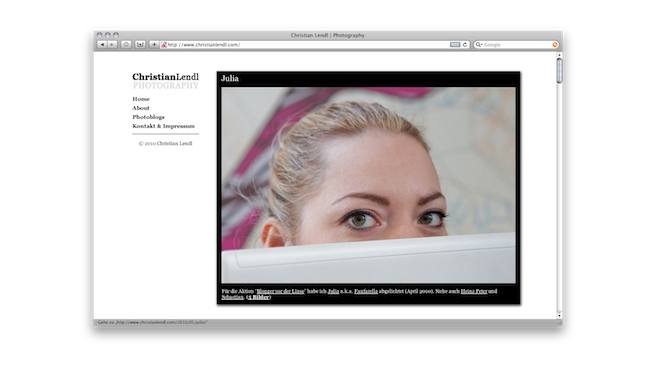Add a bookmark with the plus icon
The height and width of the screenshot is (369, 656).
click(154, 44)
